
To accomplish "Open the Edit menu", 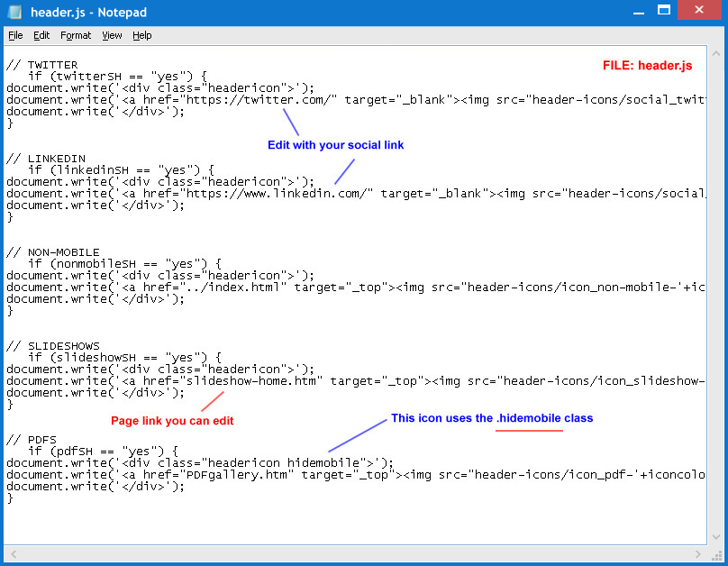I will click(x=41, y=35).
